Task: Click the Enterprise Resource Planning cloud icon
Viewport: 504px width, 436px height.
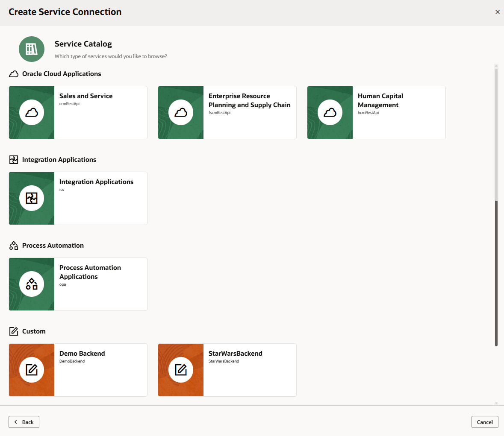Action: [x=180, y=112]
